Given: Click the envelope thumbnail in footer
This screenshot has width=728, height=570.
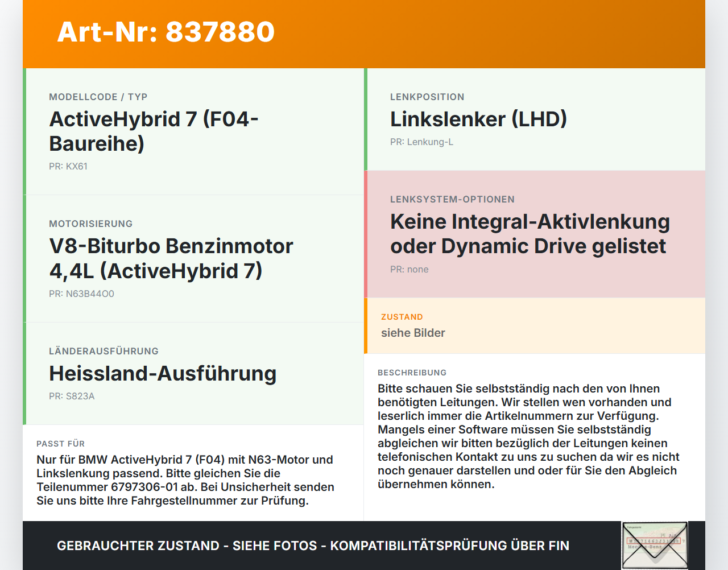Looking at the screenshot, I should (655, 546).
